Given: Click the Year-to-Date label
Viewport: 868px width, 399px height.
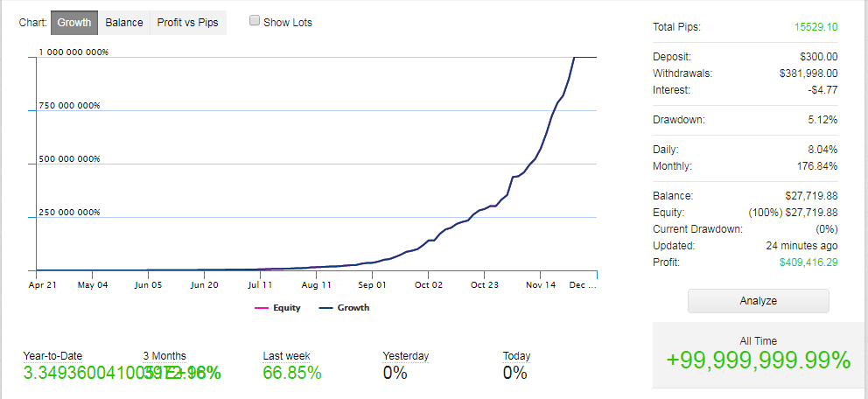Looking at the screenshot, I should coord(52,356).
